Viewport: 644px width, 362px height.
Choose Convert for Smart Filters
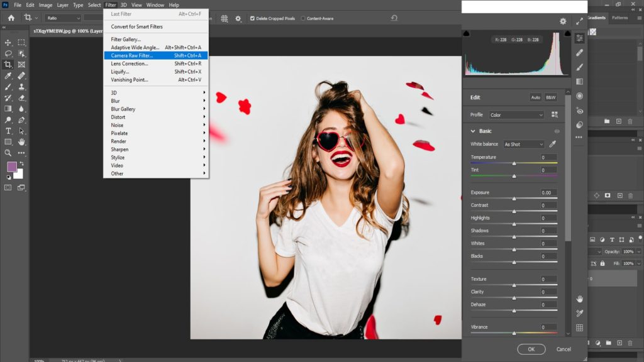coord(156,26)
